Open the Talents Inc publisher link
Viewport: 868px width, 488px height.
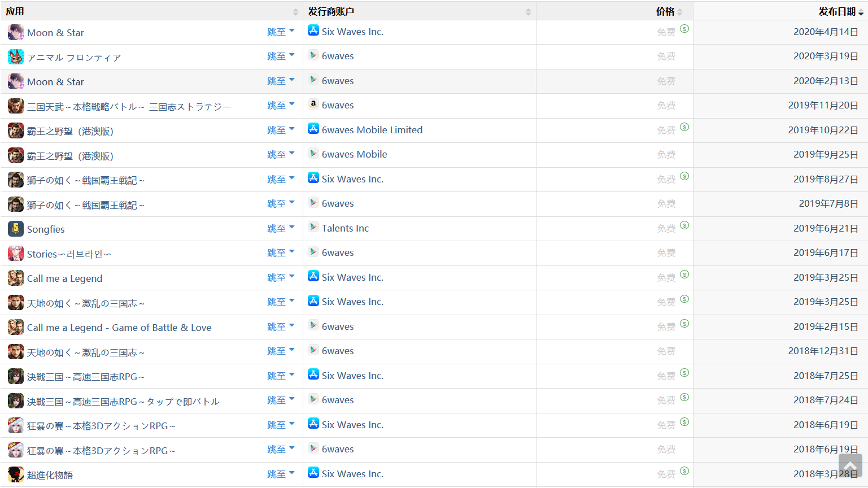coord(345,228)
